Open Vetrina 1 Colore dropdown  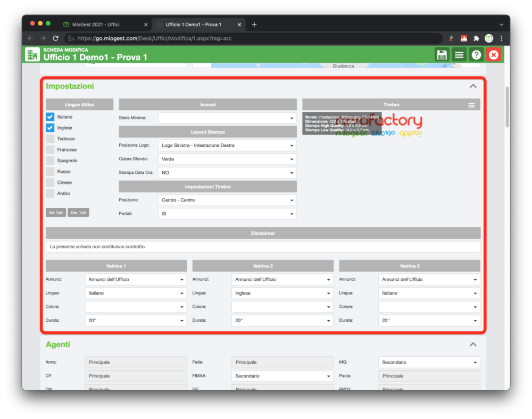click(x=136, y=307)
